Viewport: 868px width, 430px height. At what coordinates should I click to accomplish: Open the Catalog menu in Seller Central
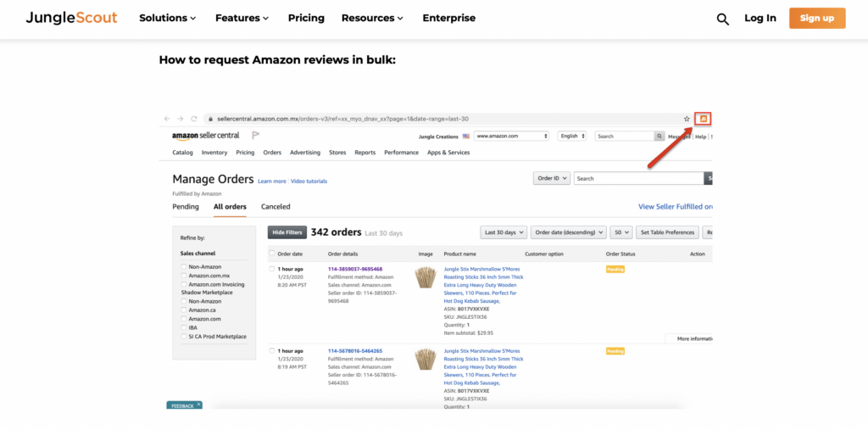[x=183, y=153]
